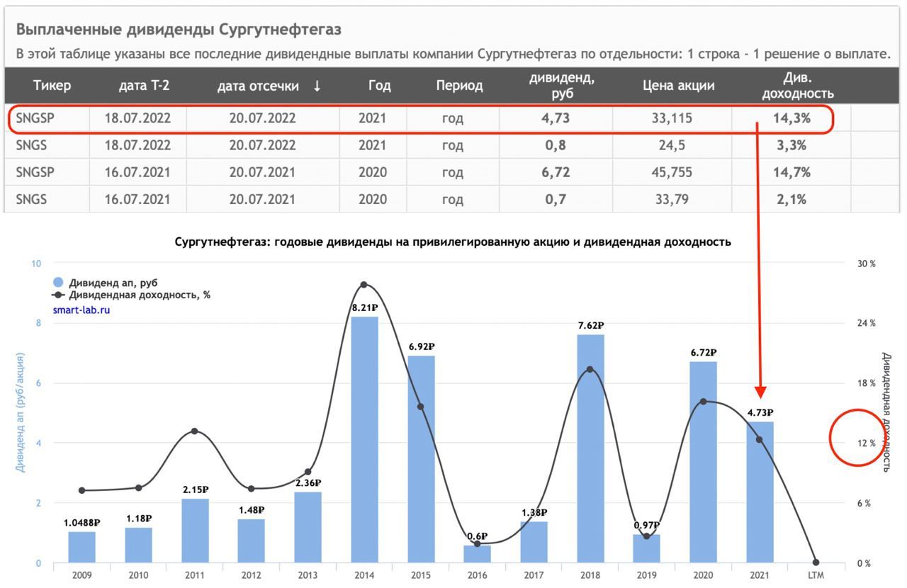Viewport: 907px width, 588px height.
Task: Click the SNGSP ticker in the 4,73 row
Action: click(x=35, y=118)
